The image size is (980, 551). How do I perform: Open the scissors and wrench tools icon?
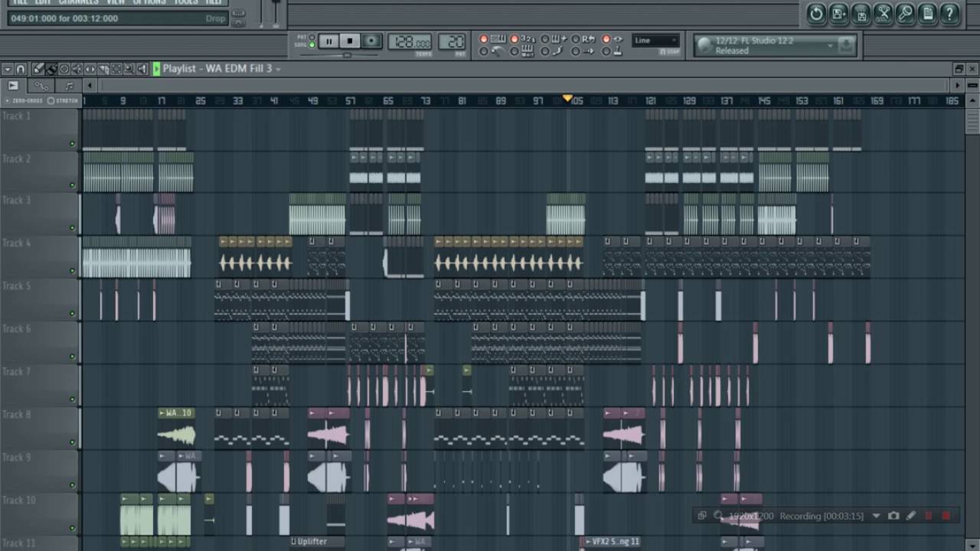(x=884, y=12)
